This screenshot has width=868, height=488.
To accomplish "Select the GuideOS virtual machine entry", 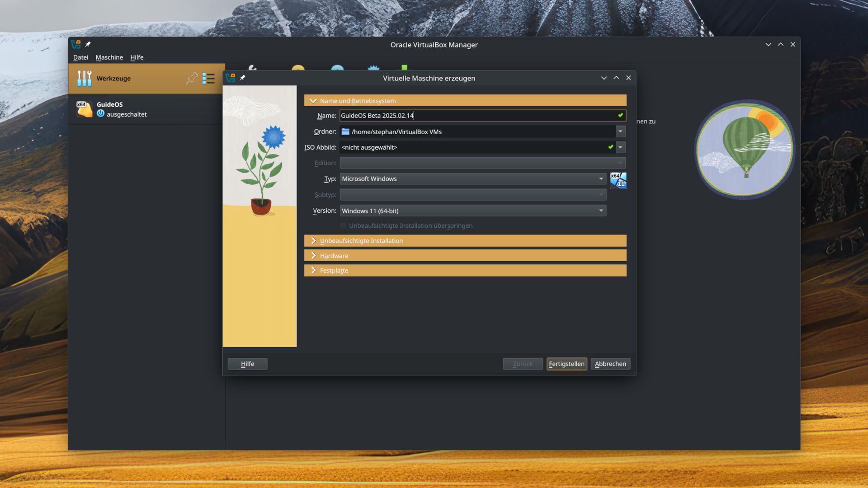I will (x=146, y=109).
